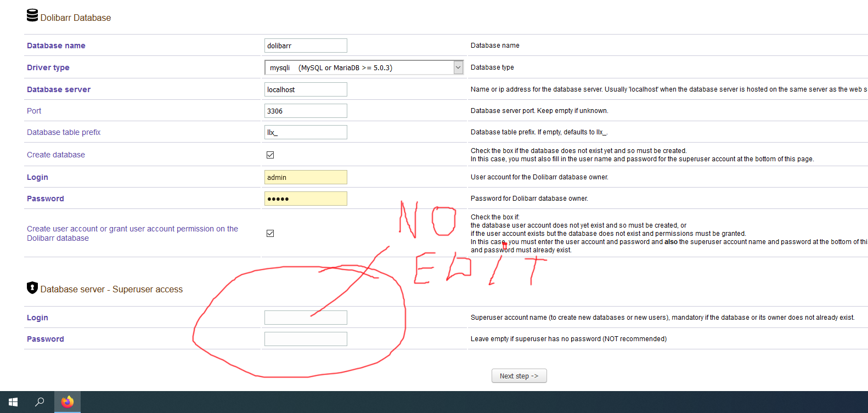Click the Next step button
The width and height of the screenshot is (868, 413).
519,376
